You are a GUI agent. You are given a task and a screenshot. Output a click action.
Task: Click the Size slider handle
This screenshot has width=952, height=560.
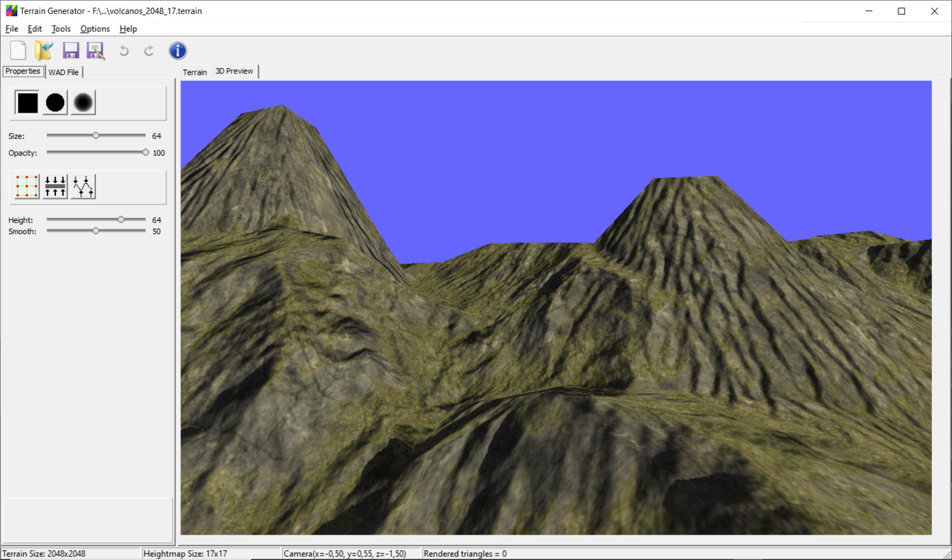(x=96, y=135)
